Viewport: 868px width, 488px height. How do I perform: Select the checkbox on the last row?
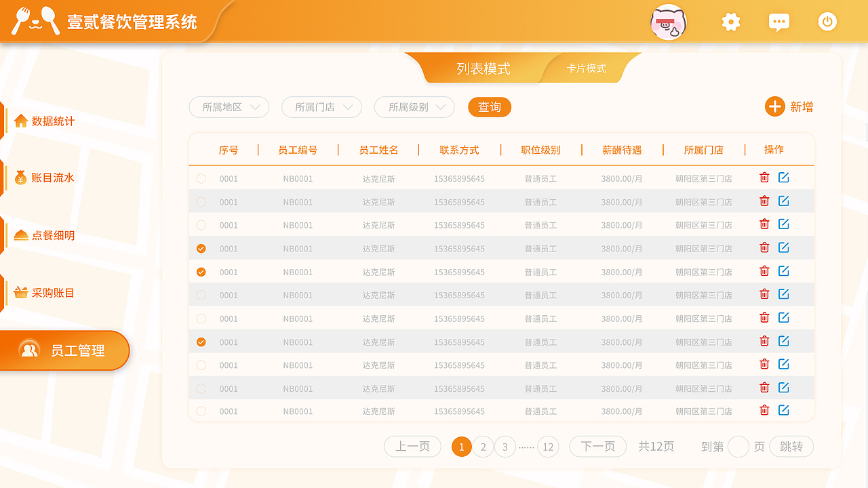point(201,411)
